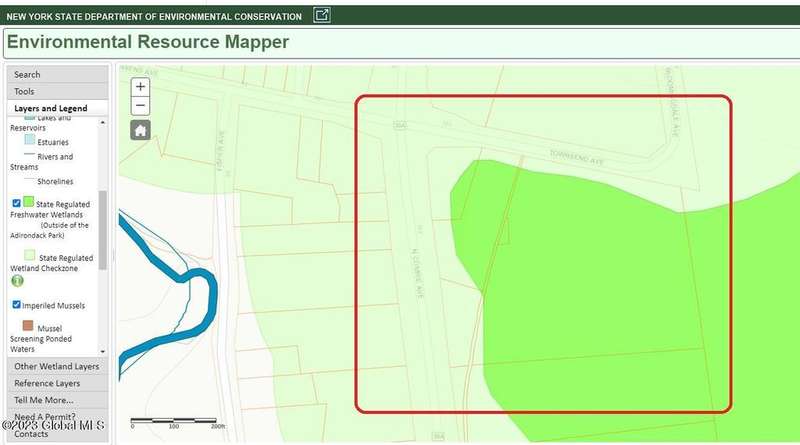Screen dimensions: 800x445
Task: Toggle the Imperiled Mussels checkbox
Action: coord(16,305)
